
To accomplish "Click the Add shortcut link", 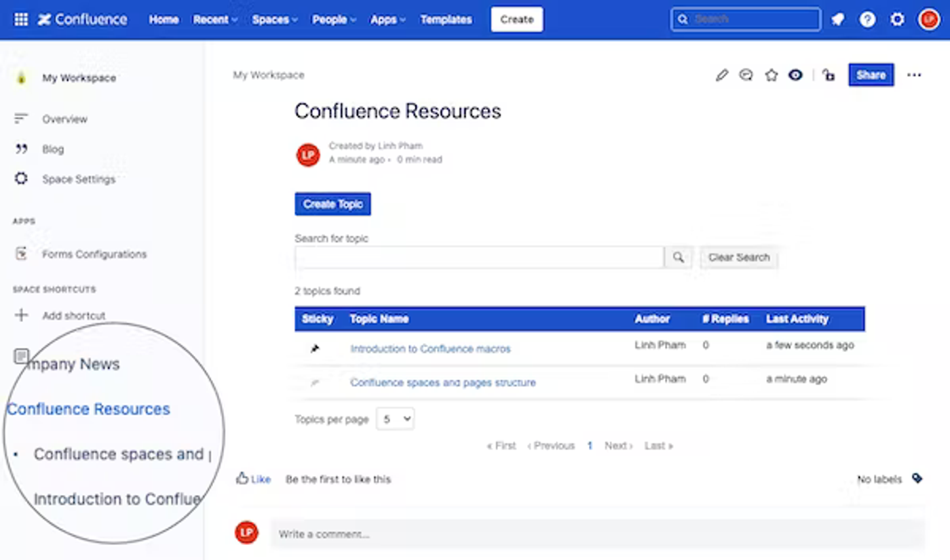I will point(74,315).
